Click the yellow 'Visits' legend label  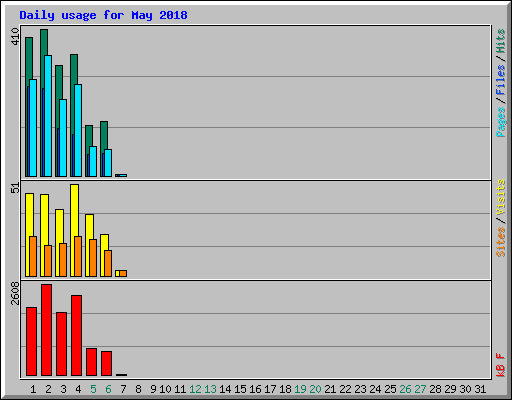pyautogui.click(x=501, y=197)
